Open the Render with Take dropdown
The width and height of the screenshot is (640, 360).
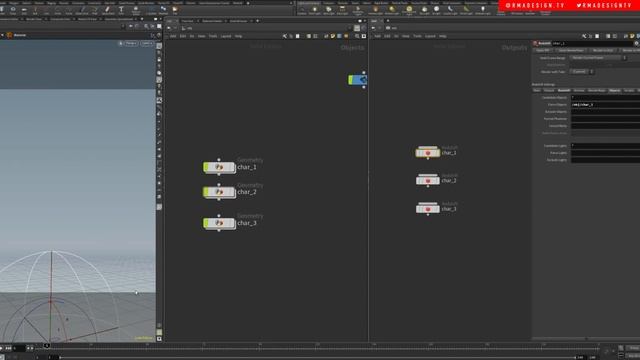581,72
